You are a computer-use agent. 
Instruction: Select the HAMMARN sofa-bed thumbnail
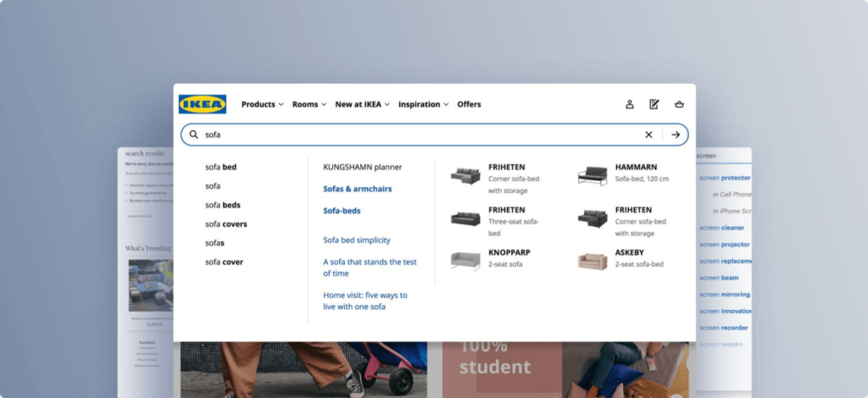coord(593,175)
